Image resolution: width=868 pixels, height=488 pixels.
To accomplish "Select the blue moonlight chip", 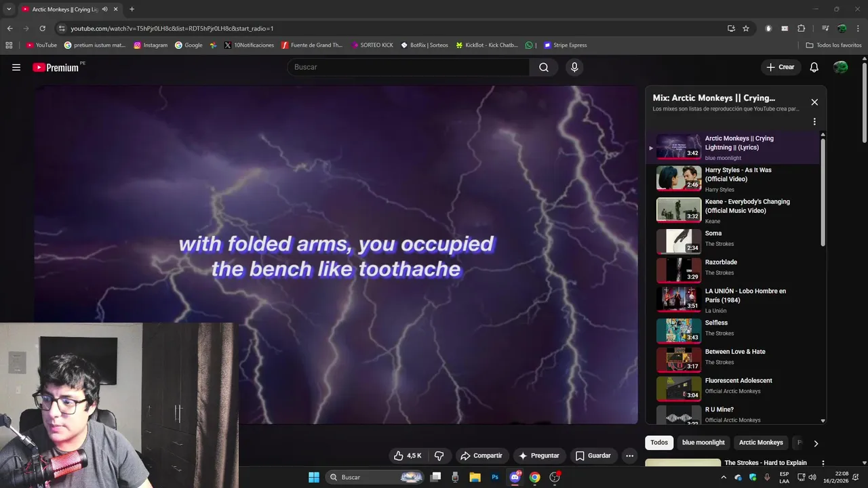I will (703, 443).
